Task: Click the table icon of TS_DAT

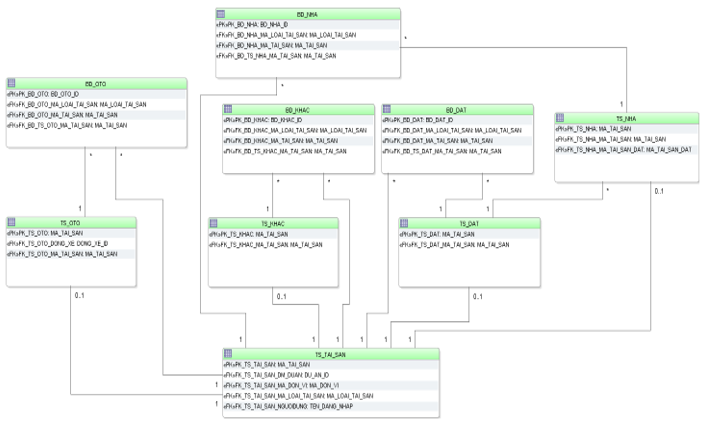Action: [406, 223]
